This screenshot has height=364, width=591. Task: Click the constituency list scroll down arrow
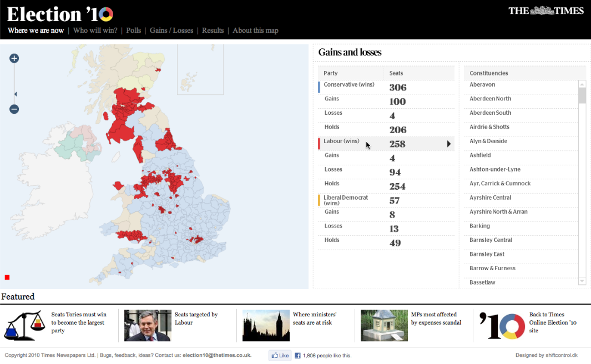(x=582, y=281)
